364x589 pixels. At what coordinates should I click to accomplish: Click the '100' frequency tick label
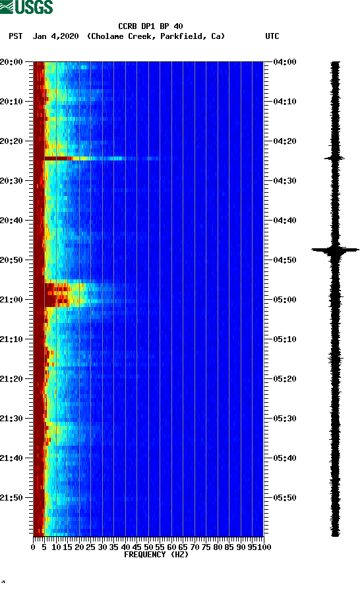click(x=264, y=547)
